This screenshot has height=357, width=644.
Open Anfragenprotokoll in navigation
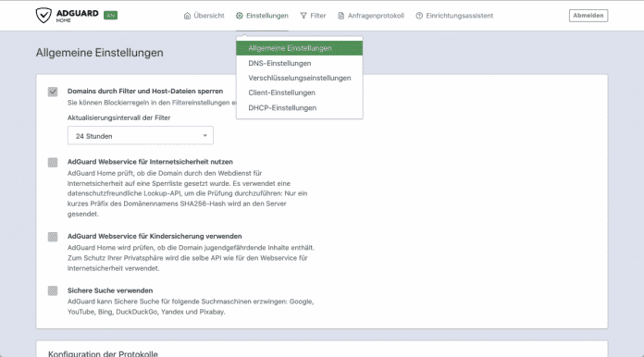click(x=371, y=16)
